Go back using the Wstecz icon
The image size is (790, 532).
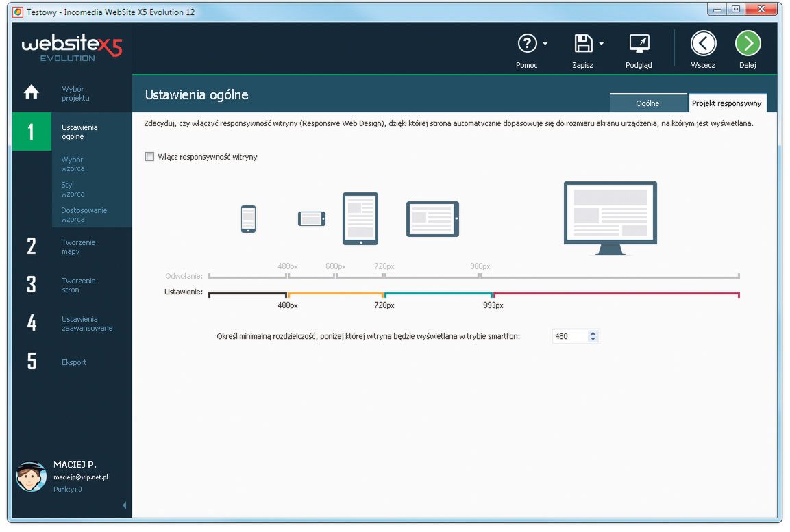704,43
